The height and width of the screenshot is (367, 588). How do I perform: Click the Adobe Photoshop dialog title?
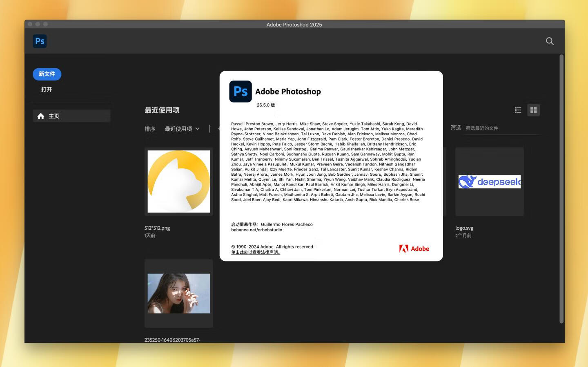(288, 92)
